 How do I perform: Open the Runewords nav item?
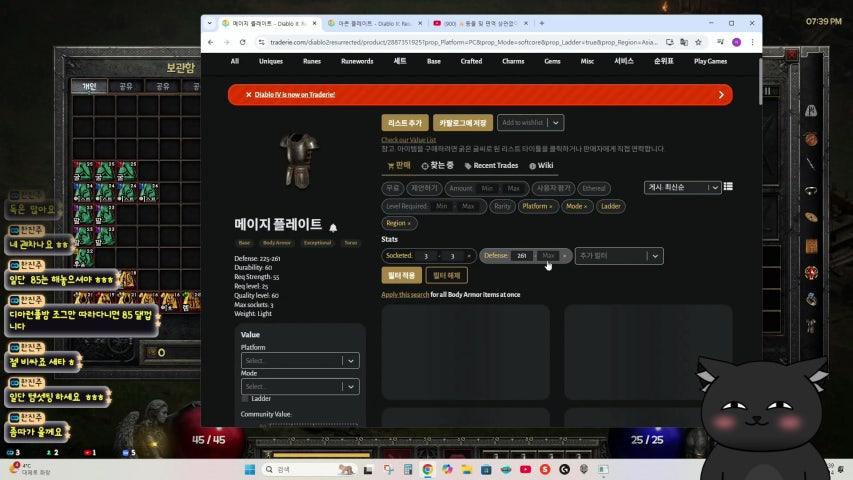click(x=357, y=61)
